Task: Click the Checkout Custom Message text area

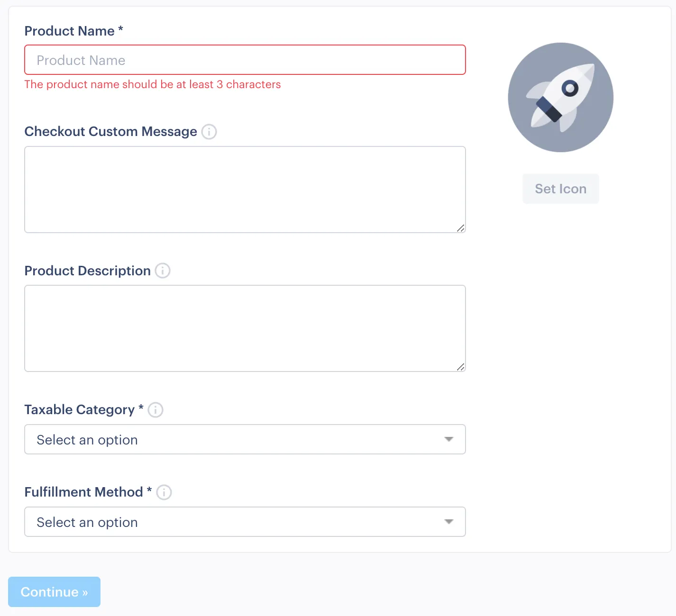Action: 245,190
